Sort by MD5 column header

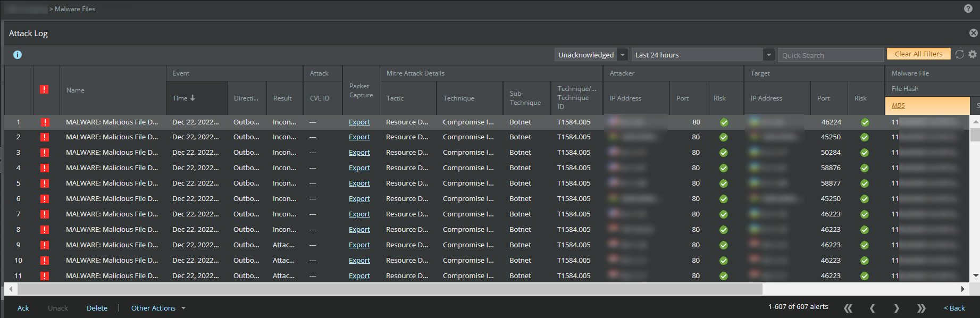(898, 105)
